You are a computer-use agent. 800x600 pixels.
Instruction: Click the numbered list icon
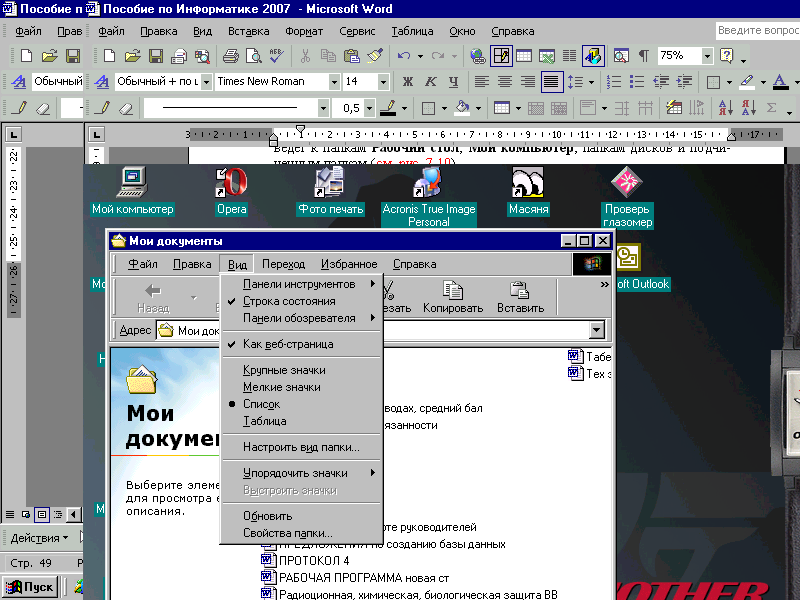point(614,82)
